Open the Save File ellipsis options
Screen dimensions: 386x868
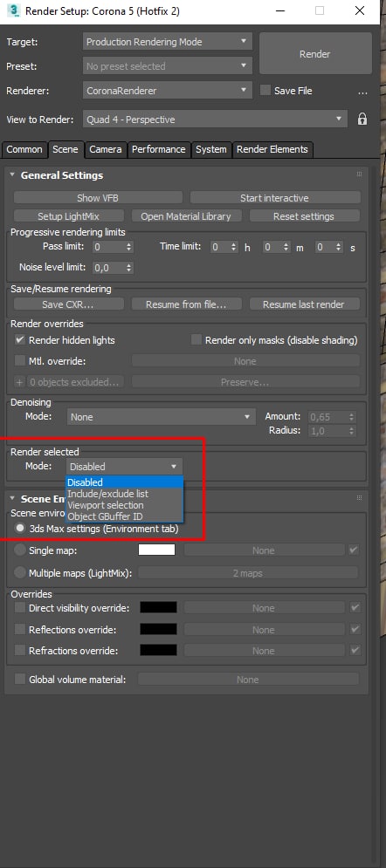coord(362,92)
